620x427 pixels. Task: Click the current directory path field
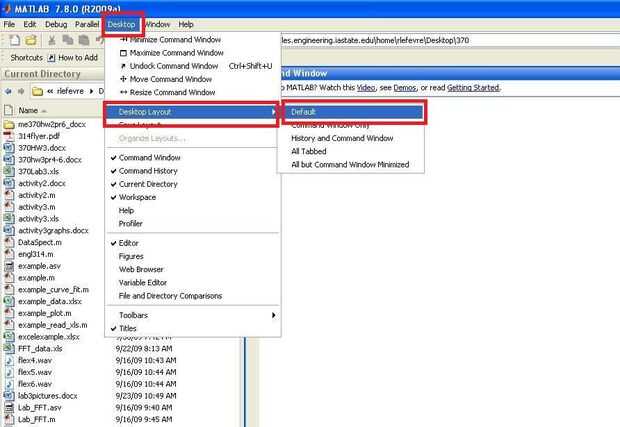tap(450, 40)
